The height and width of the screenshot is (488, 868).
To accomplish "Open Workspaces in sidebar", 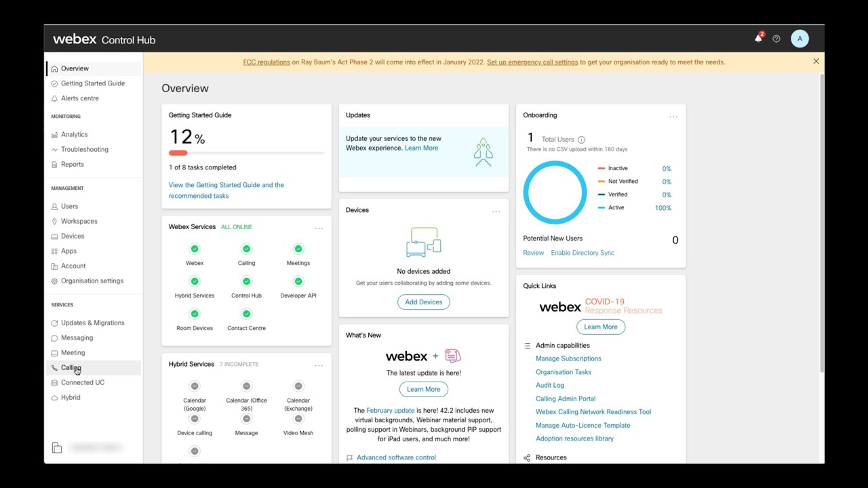I will [x=94, y=221].
